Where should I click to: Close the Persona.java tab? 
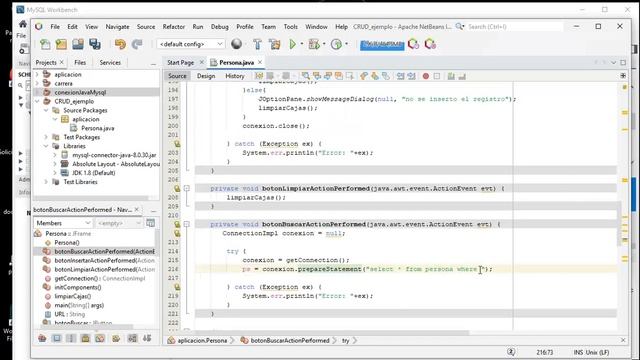tap(260, 62)
